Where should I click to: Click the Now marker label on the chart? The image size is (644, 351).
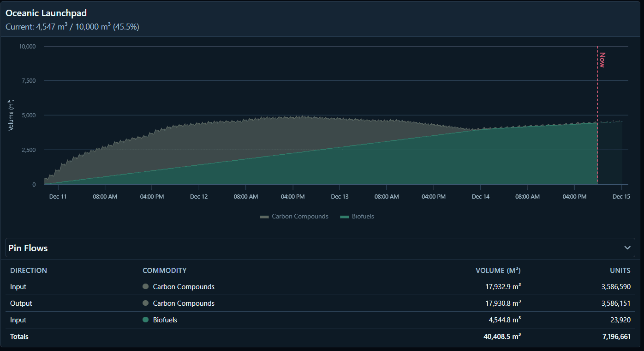(601, 59)
